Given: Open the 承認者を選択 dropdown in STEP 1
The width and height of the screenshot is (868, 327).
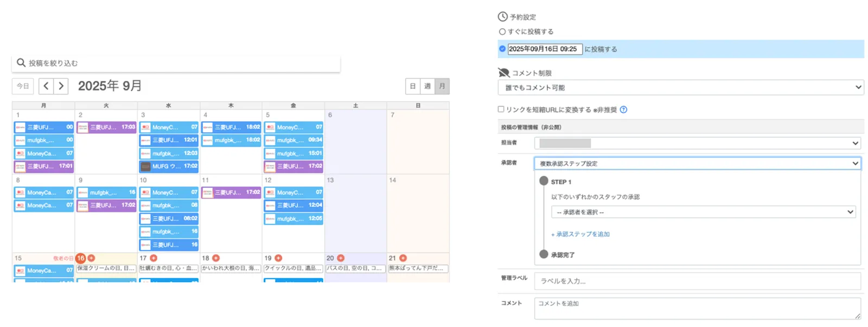Looking at the screenshot, I should coord(703,212).
